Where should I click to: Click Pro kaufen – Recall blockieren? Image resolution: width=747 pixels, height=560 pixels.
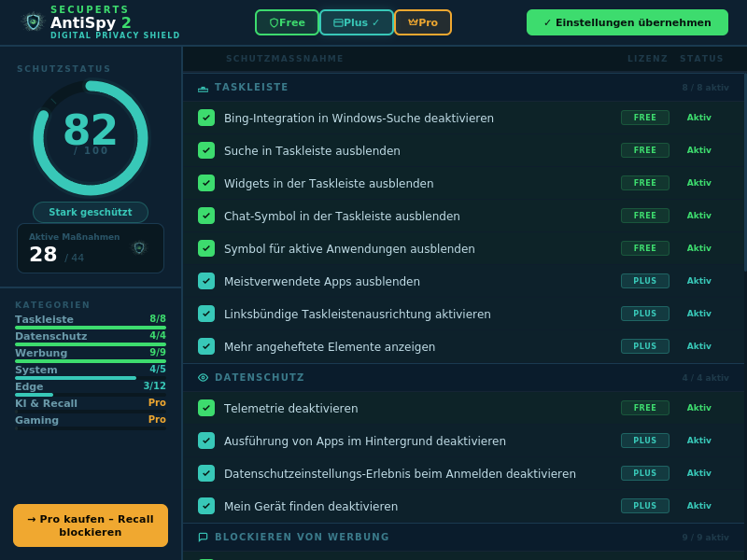tap(90, 525)
